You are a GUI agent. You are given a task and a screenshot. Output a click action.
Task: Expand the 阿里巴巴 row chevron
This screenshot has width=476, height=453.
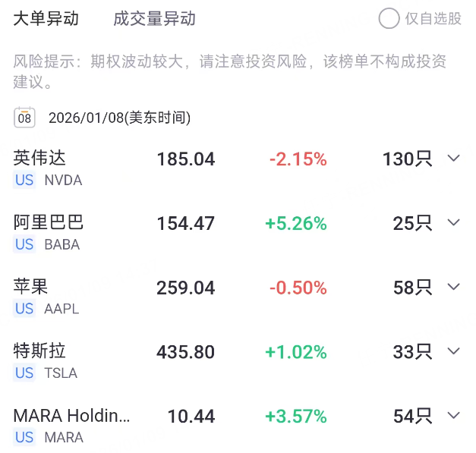tap(454, 223)
